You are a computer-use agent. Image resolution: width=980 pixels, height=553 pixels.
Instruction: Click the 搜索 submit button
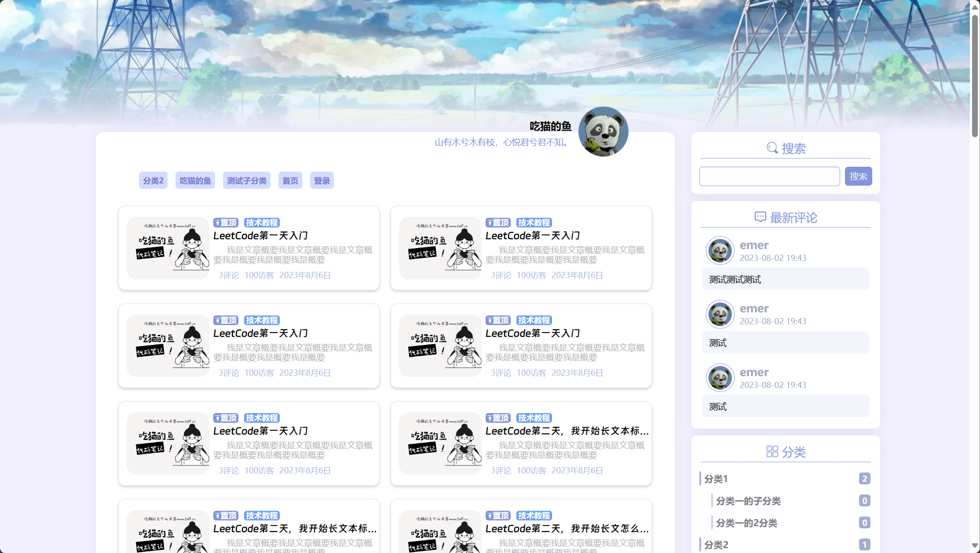click(858, 176)
